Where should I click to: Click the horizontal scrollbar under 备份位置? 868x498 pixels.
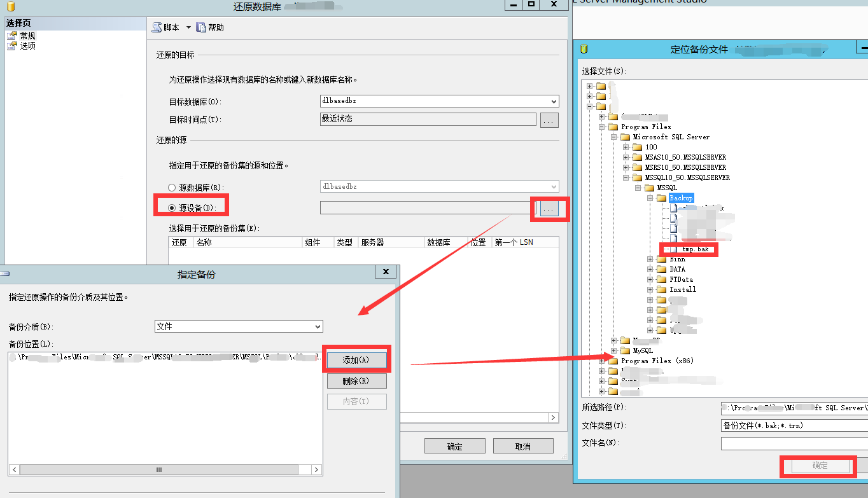point(159,469)
